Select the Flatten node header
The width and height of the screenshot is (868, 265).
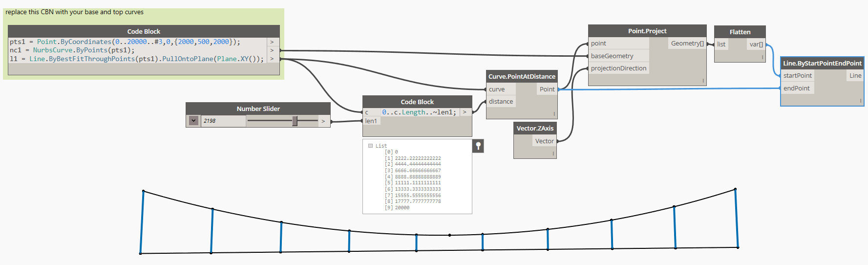740,32
